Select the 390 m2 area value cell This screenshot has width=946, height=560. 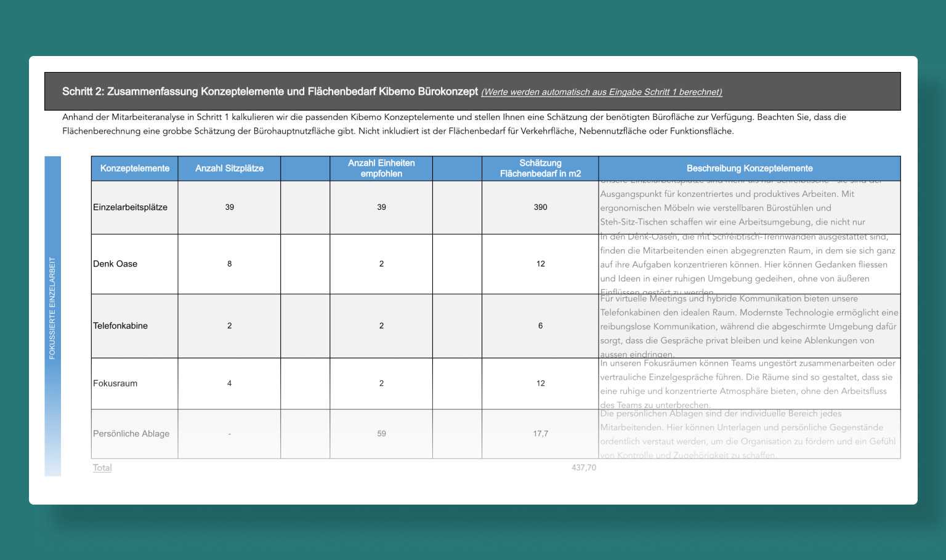(x=540, y=207)
